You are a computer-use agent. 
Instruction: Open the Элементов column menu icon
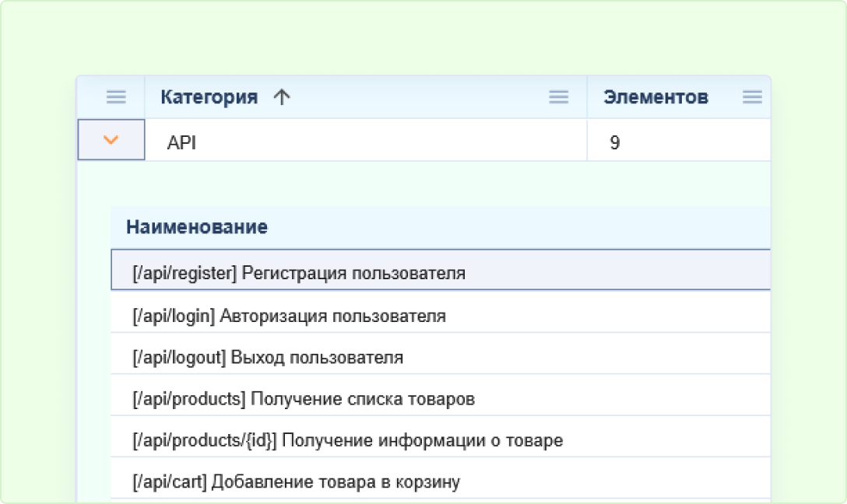(751, 97)
